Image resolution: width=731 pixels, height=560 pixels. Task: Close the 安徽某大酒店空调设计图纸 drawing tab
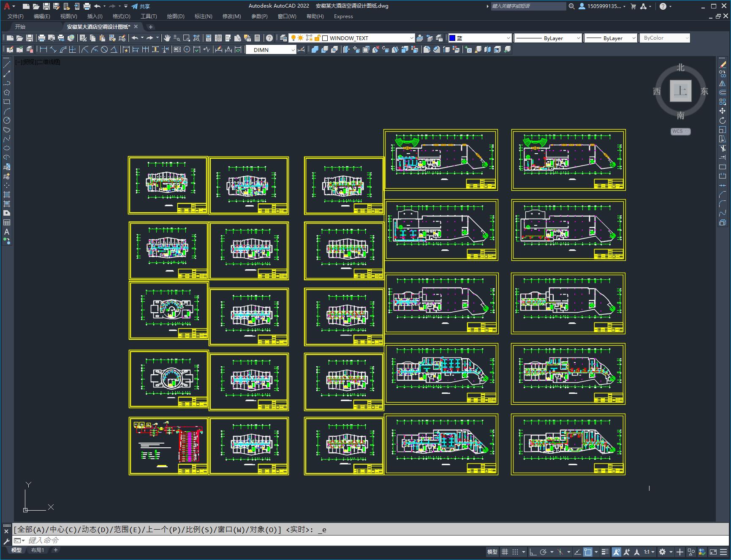click(x=136, y=27)
